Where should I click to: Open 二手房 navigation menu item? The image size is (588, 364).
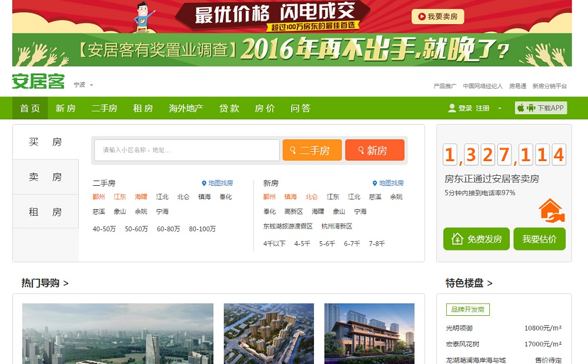point(104,108)
